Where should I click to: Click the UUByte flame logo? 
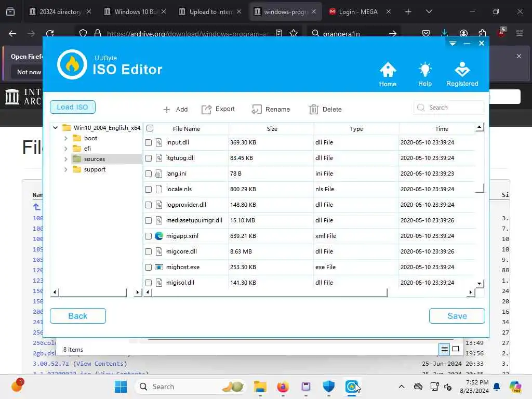[x=72, y=64]
